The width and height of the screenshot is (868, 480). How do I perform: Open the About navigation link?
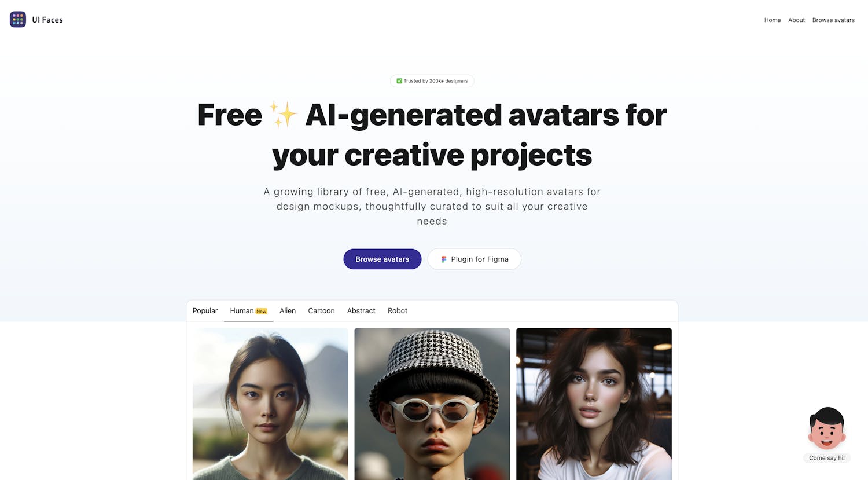[796, 20]
